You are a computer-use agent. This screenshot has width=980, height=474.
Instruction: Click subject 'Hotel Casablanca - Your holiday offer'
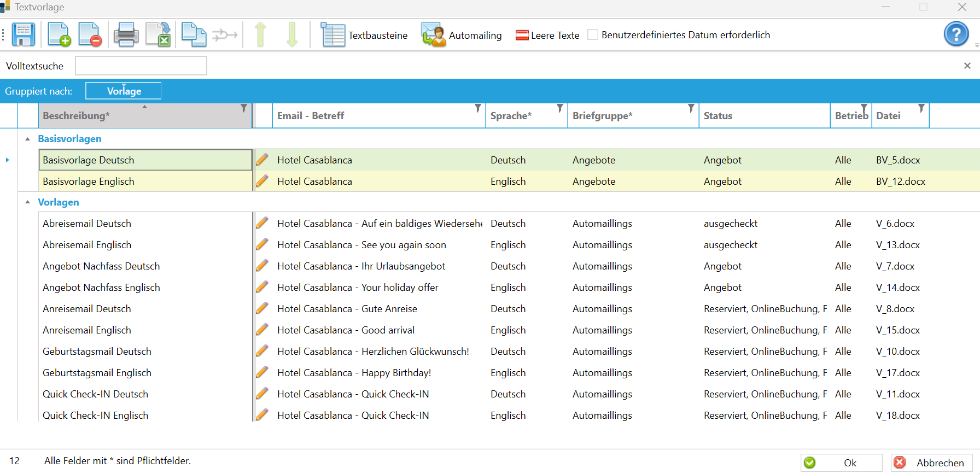click(x=358, y=288)
